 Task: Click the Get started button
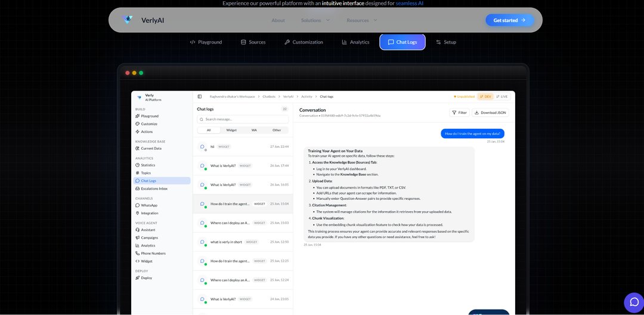point(509,20)
